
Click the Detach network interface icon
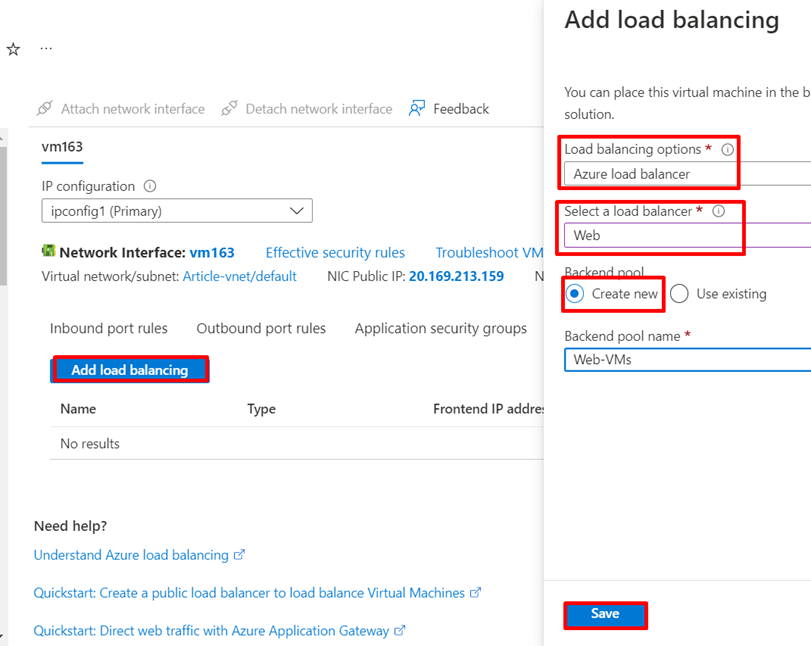coord(230,108)
